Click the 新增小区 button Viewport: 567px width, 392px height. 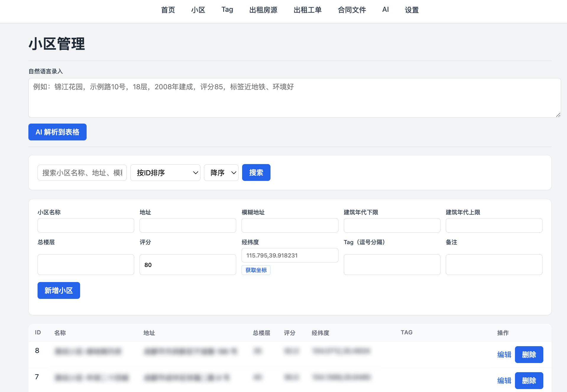tap(59, 291)
